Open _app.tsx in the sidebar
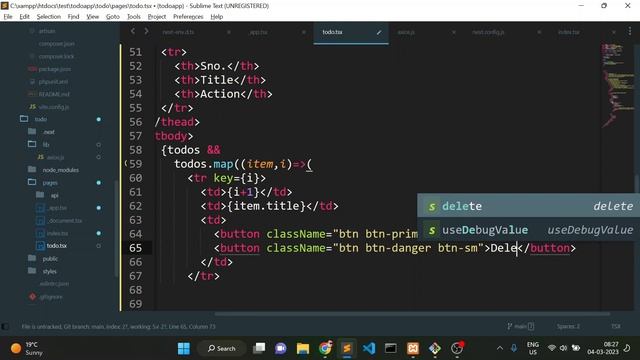The height and width of the screenshot is (360, 640). click(58, 208)
